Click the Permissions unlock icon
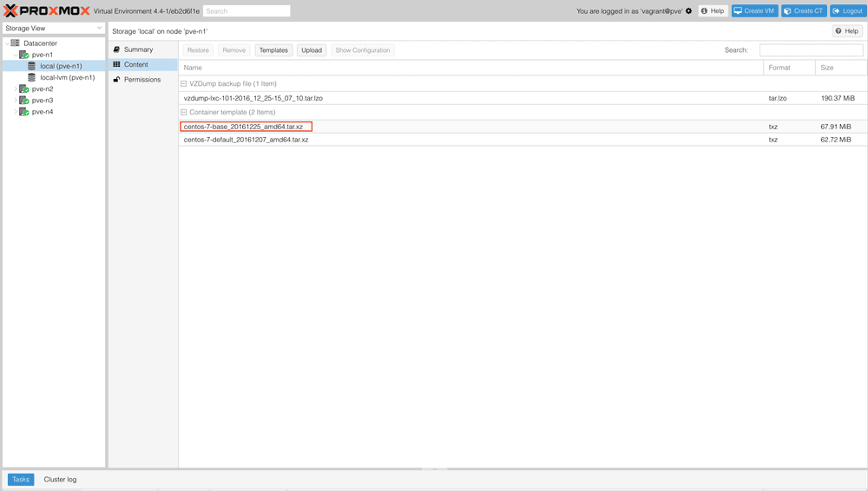Image resolution: width=868 pixels, height=491 pixels. (x=117, y=79)
